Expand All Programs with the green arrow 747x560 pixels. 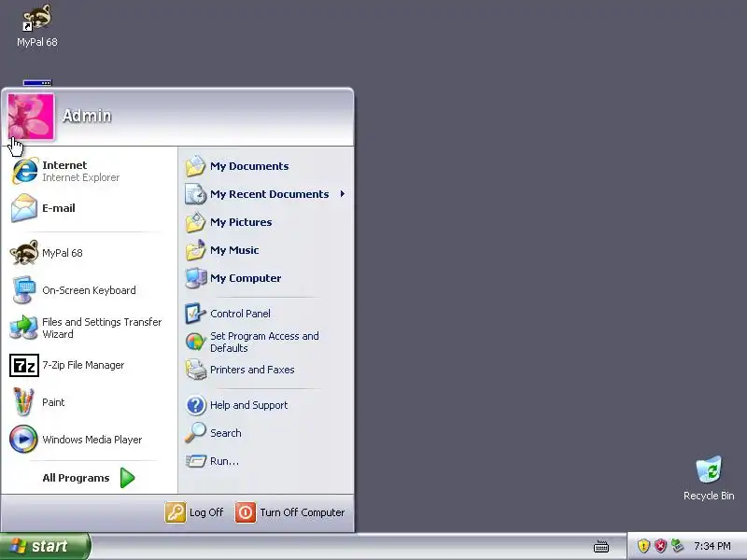[x=127, y=478]
